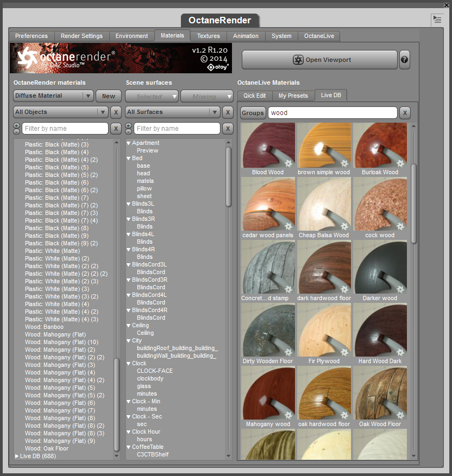Click the Open Viewport button
Screen dimensions: 452x476
tap(319, 60)
